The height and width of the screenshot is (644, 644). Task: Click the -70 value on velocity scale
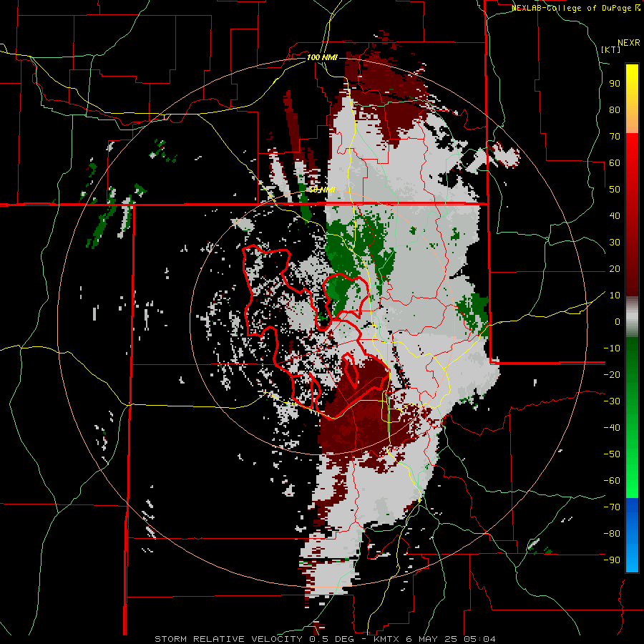click(x=612, y=507)
